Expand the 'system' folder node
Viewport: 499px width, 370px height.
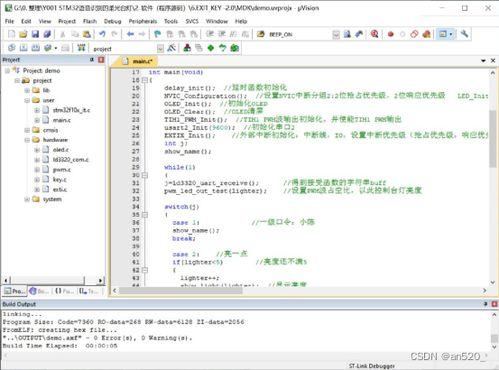pyautogui.click(x=27, y=199)
